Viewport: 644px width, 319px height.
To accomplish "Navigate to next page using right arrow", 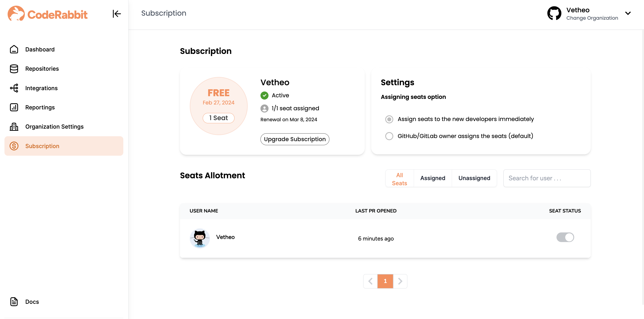I will (x=400, y=281).
